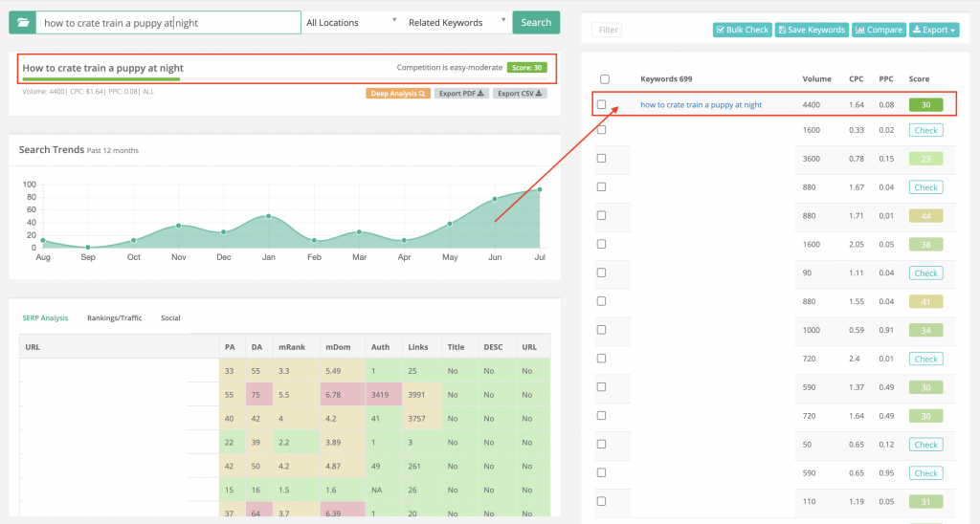Click the green difficulty progress bar under the keyword title
This screenshot has width=980, height=524.
click(101, 79)
